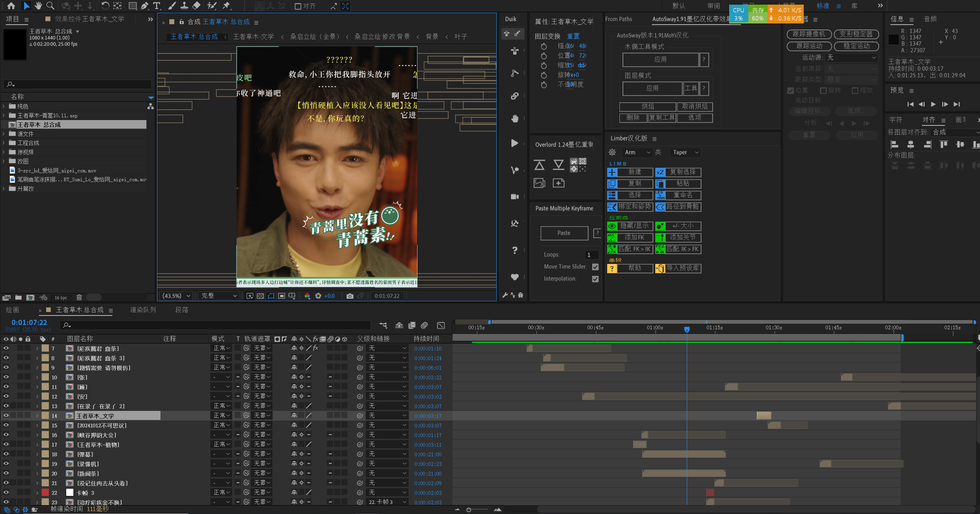Select the Brush tool
980x514 pixels.
(172, 6)
